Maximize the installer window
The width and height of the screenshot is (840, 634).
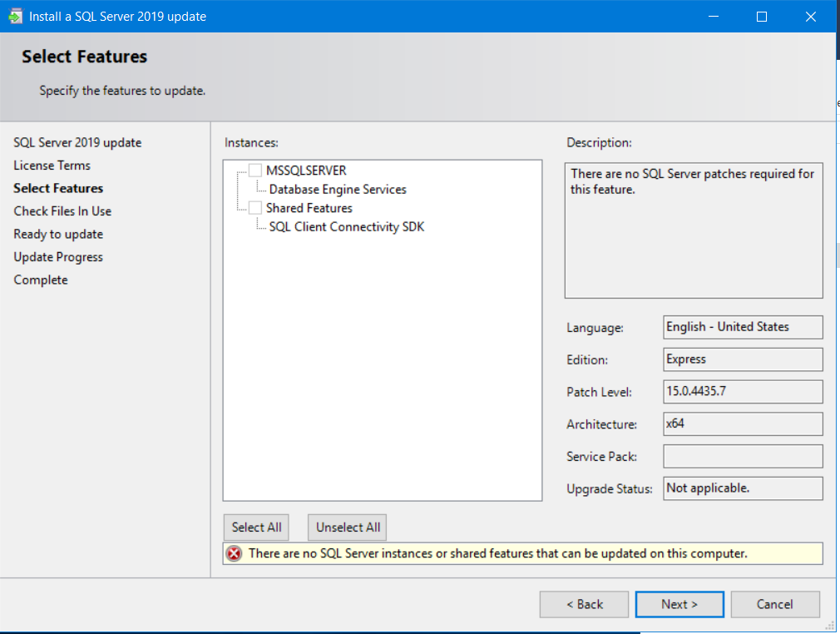(761, 16)
